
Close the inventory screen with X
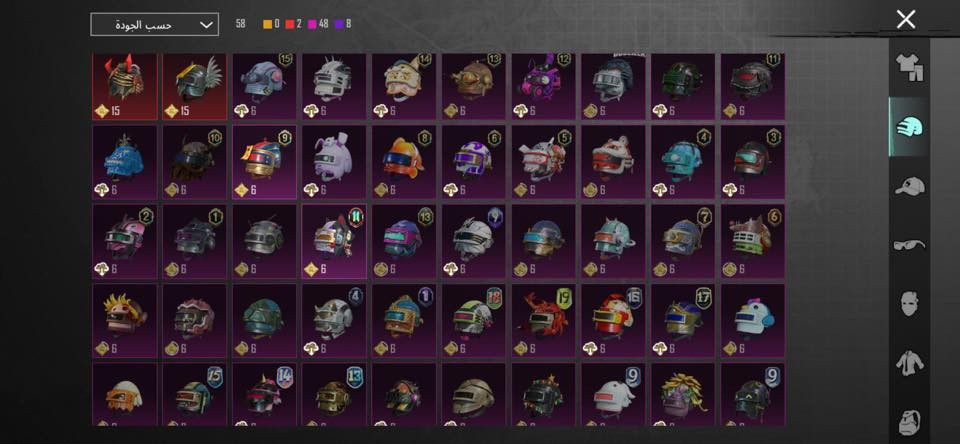tap(906, 20)
